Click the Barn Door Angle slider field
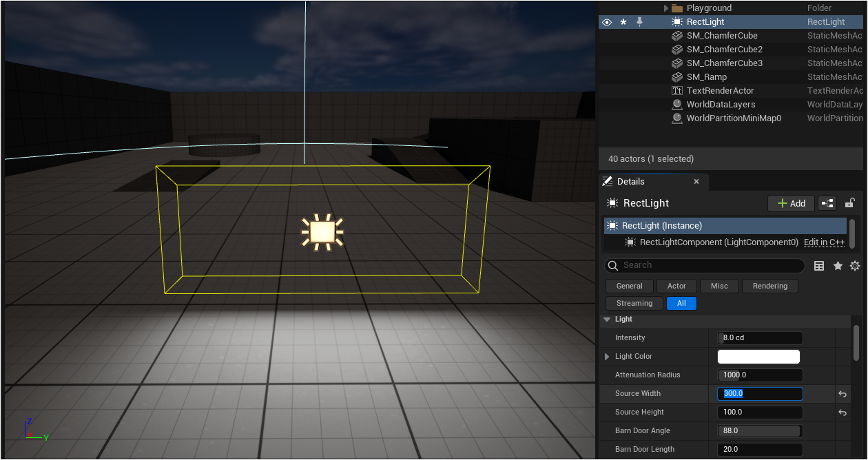 click(760, 431)
